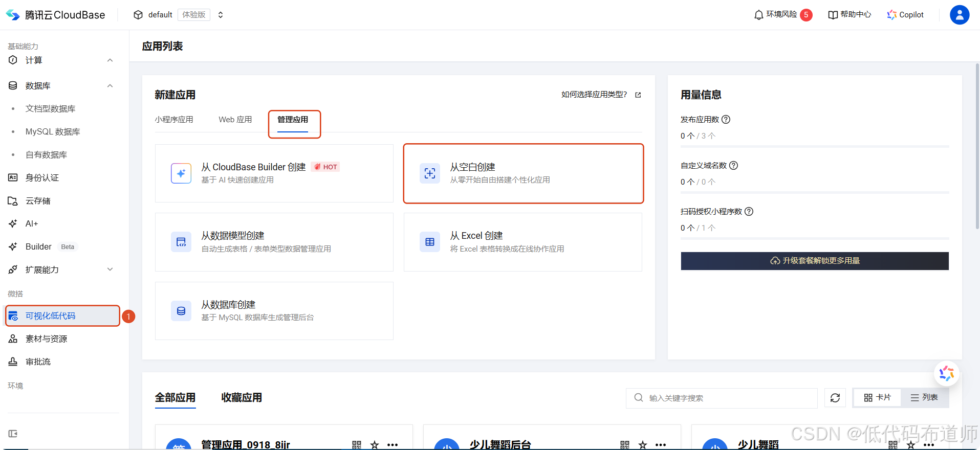Click the help icon beside 扫码授权小程序数

[x=749, y=212]
